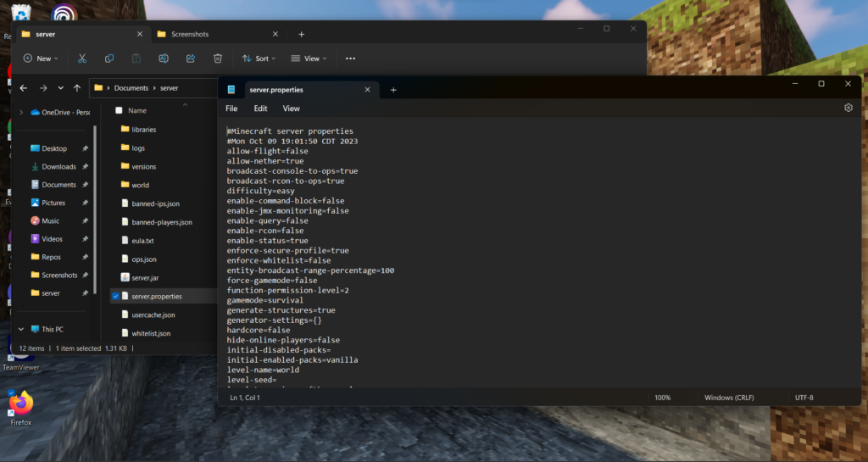This screenshot has height=462, width=868.
Task: Select server.properties tab in Notepad
Action: pyautogui.click(x=276, y=90)
